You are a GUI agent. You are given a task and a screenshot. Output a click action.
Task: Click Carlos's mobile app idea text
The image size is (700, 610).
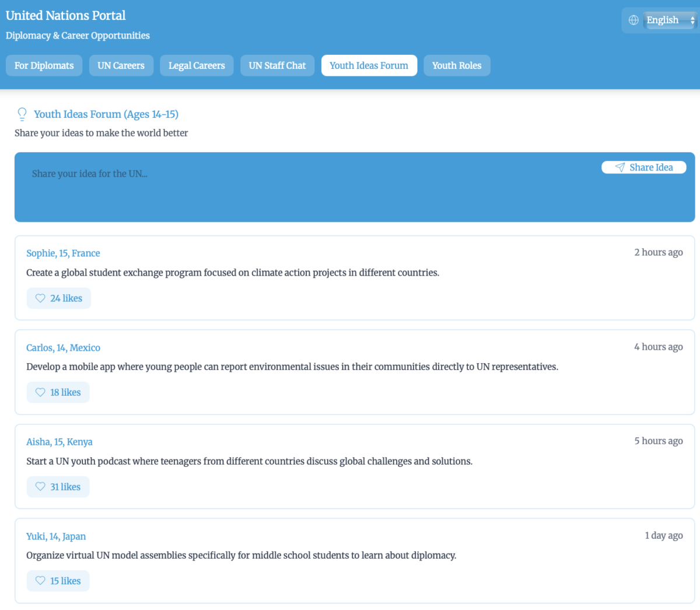point(292,367)
